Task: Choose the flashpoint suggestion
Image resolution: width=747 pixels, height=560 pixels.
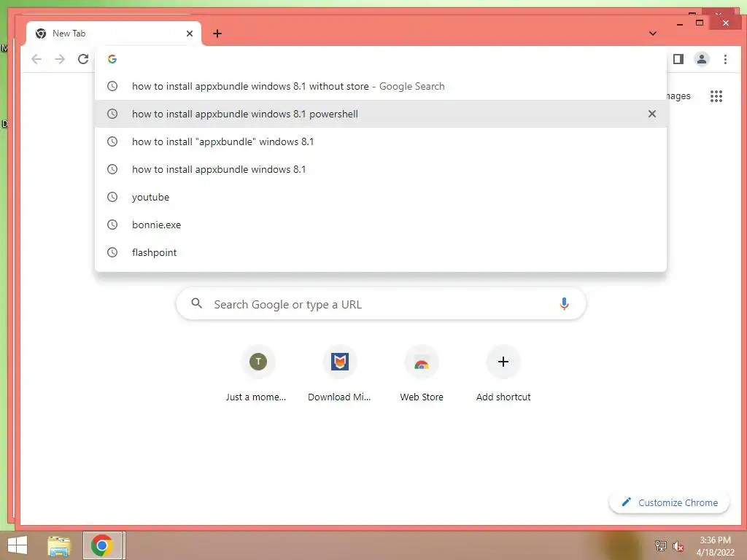Action: [381, 252]
